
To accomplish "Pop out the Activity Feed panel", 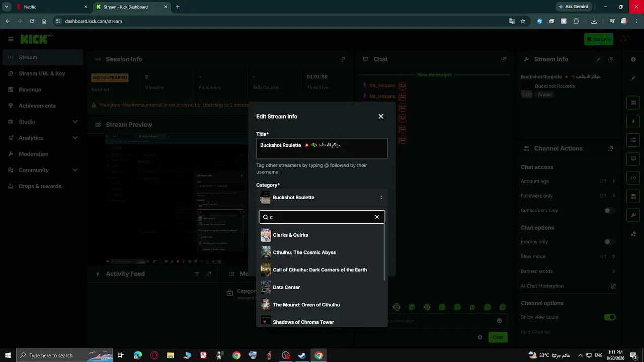I will click(x=209, y=274).
